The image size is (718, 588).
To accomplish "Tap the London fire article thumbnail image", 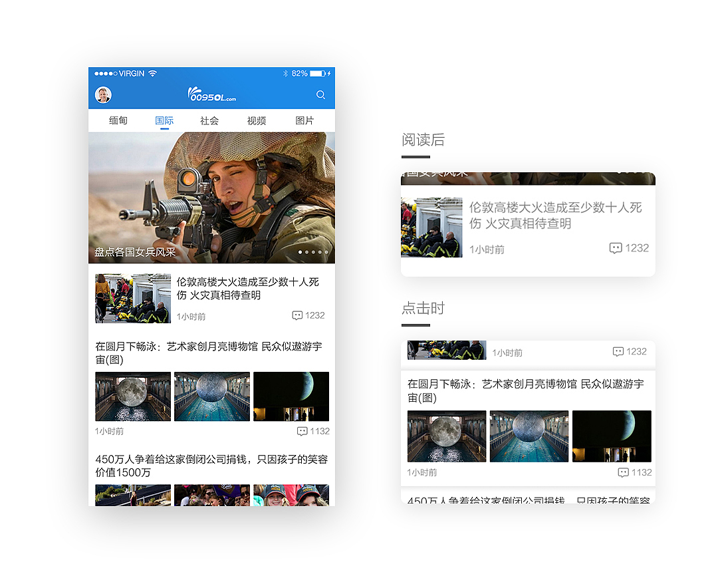I will [132, 298].
